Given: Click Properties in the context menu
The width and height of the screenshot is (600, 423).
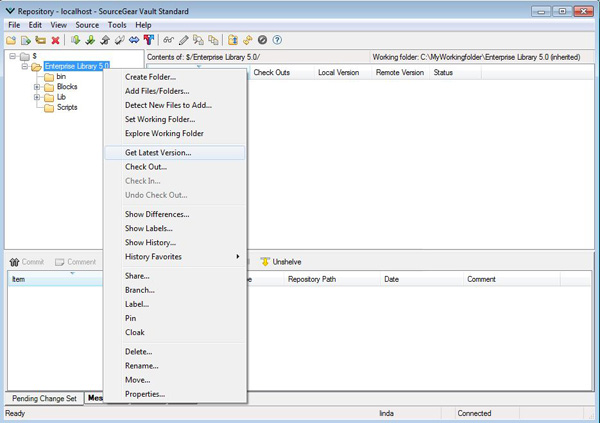Looking at the screenshot, I should tap(145, 394).
